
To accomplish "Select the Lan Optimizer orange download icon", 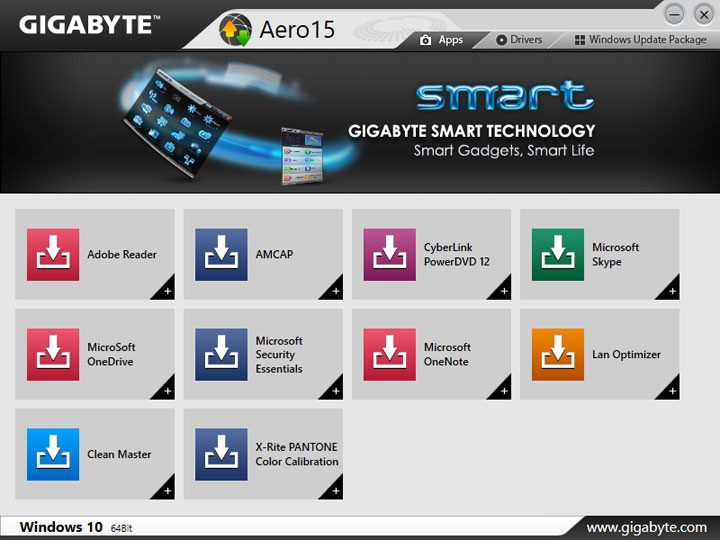I will coord(557,354).
